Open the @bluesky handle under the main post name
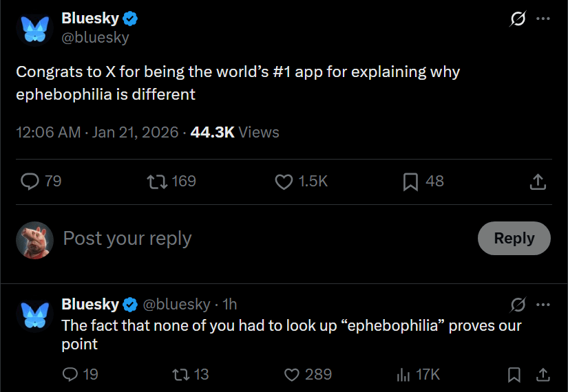Screen dimensions: 568x392 pos(95,38)
